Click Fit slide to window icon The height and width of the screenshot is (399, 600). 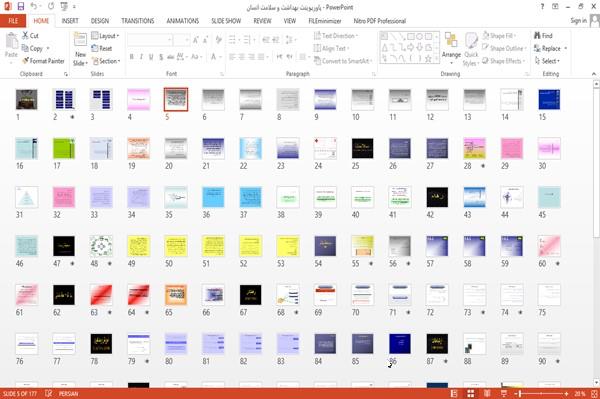(594, 394)
